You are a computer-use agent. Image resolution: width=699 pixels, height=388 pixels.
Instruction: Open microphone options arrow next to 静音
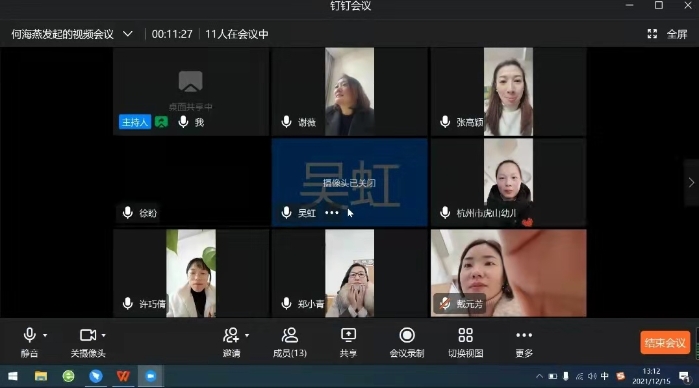coord(45,335)
